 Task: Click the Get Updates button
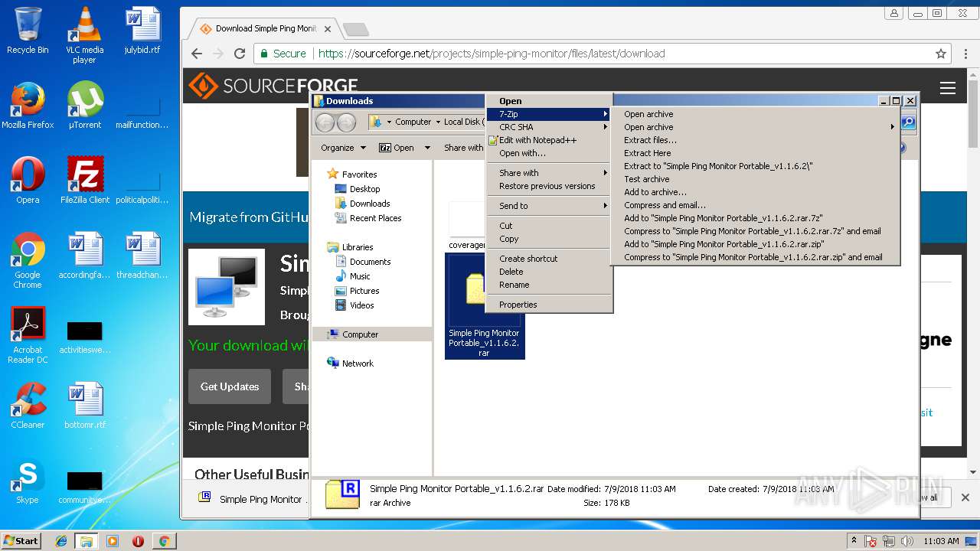click(230, 386)
